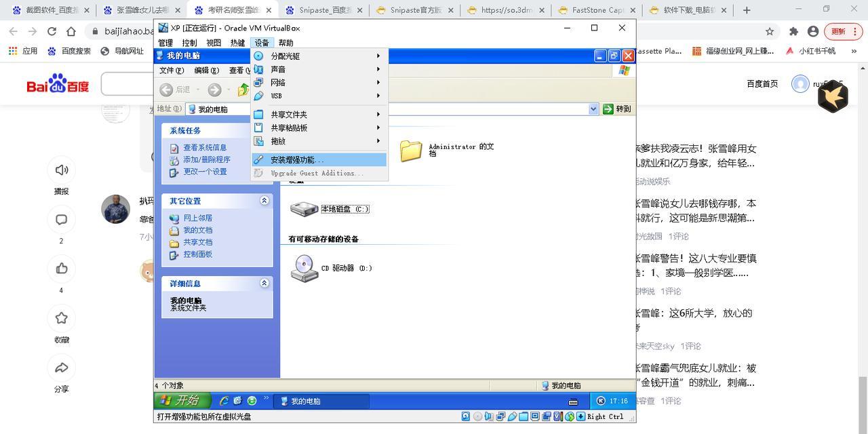
Task: Go to 共享文档 in 其它位置
Action: 198,243
